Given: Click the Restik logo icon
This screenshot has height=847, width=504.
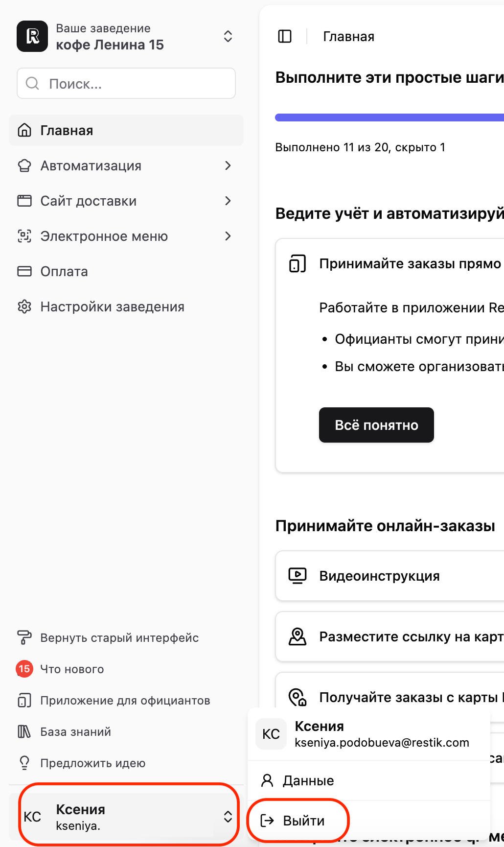Looking at the screenshot, I should tap(32, 36).
